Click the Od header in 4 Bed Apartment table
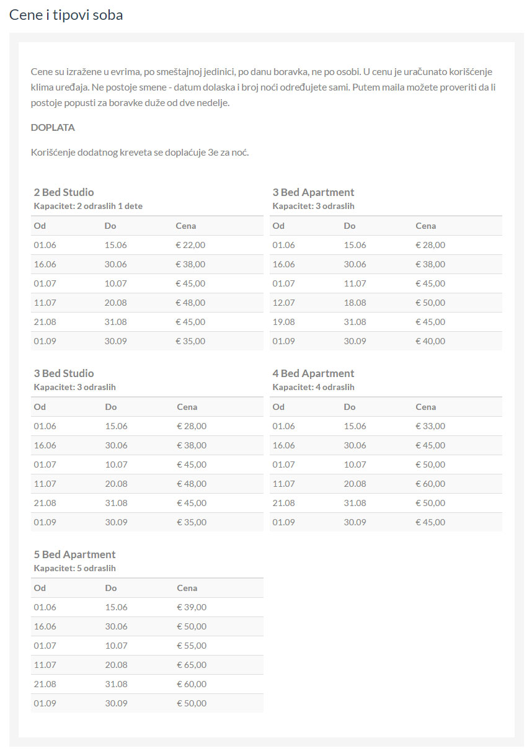This screenshot has width=532, height=756. coord(278,407)
